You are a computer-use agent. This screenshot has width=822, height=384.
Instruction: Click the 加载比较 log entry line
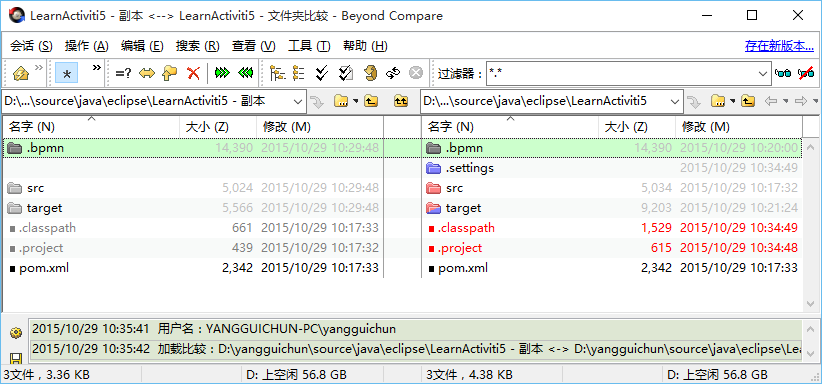tap(416, 348)
